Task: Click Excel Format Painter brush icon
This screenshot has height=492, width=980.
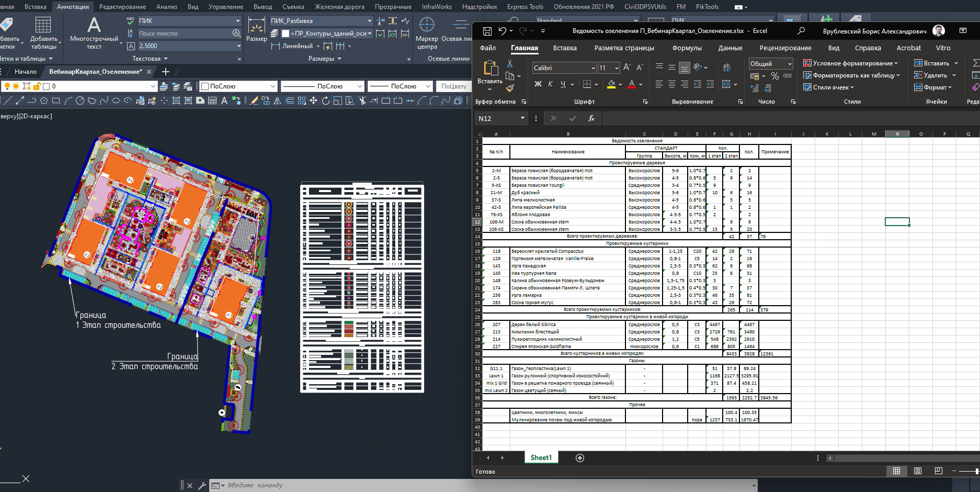Action: 510,88
